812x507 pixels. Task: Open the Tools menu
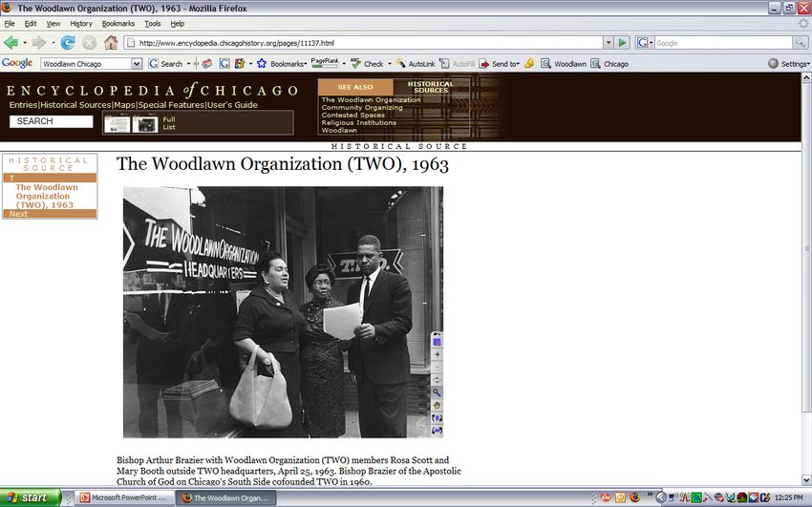pyautogui.click(x=152, y=23)
